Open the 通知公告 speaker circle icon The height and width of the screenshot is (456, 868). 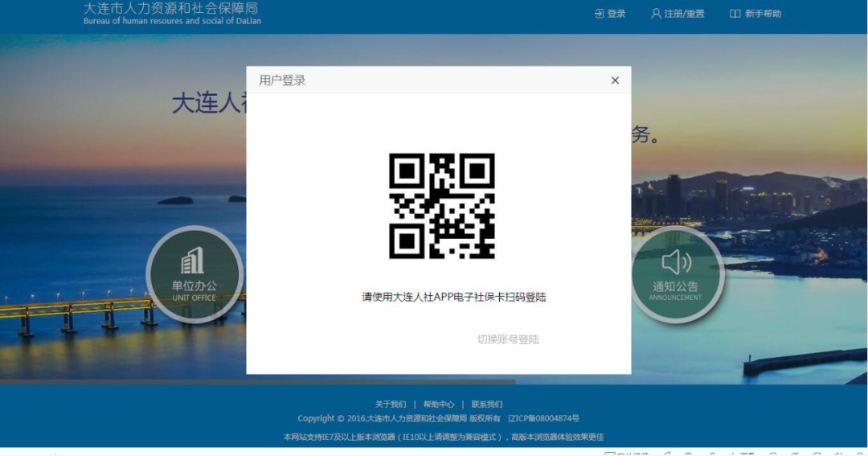(x=676, y=274)
